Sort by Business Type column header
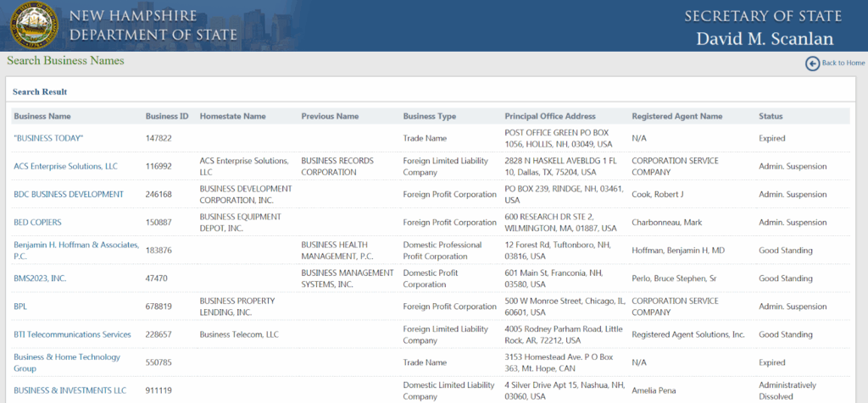Screen dimensions: 868x403 click(429, 116)
